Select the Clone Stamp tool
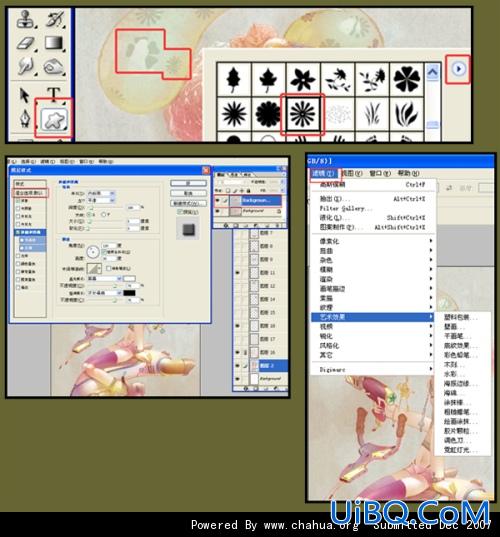Viewport: 500px width, 537px height. 26,20
